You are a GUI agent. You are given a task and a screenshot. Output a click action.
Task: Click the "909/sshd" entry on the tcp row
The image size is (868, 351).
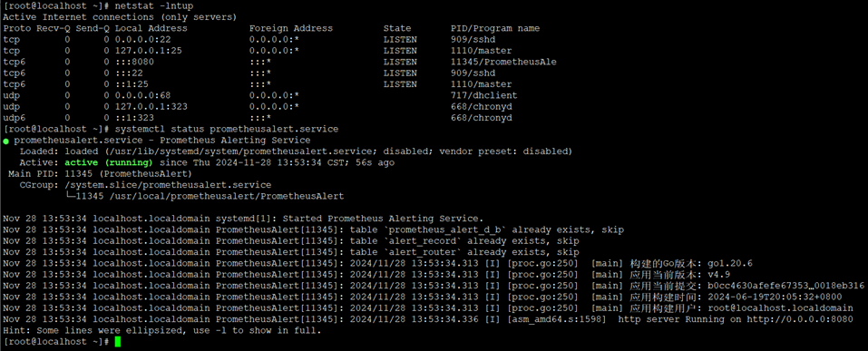(473, 40)
